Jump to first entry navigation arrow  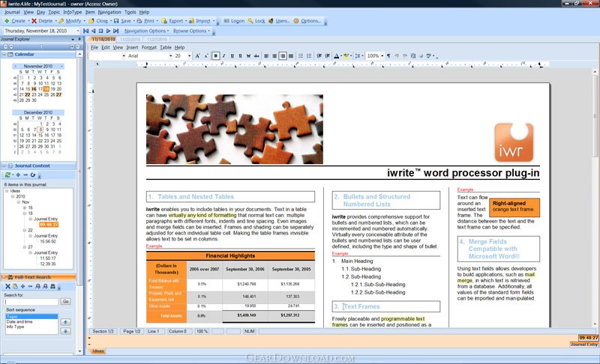(85, 31)
